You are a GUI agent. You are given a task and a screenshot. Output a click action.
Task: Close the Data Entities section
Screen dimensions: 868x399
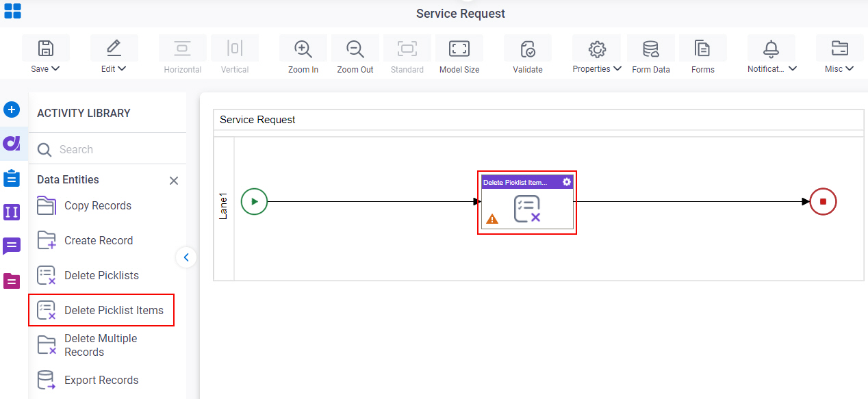coord(174,181)
